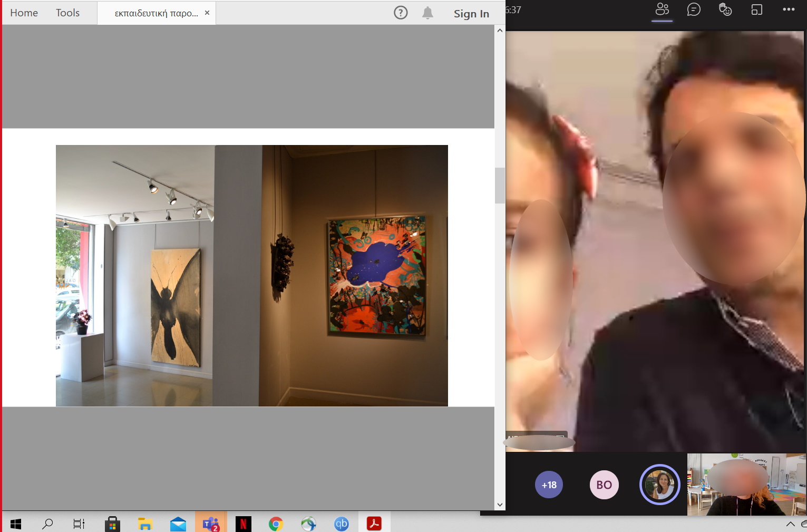This screenshot has height=532, width=807.
Task: Show hidden system tray icons
Action: click(790, 524)
